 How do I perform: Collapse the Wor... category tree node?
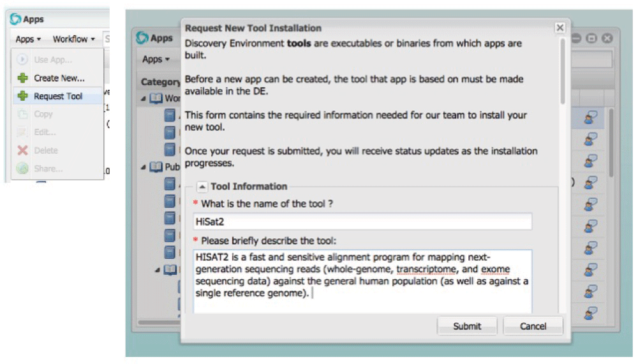(x=144, y=99)
